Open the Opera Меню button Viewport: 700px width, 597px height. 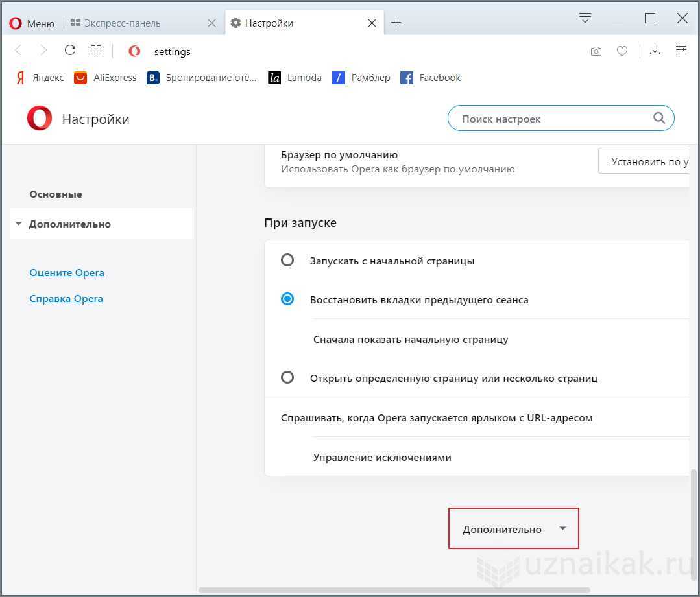[32, 23]
